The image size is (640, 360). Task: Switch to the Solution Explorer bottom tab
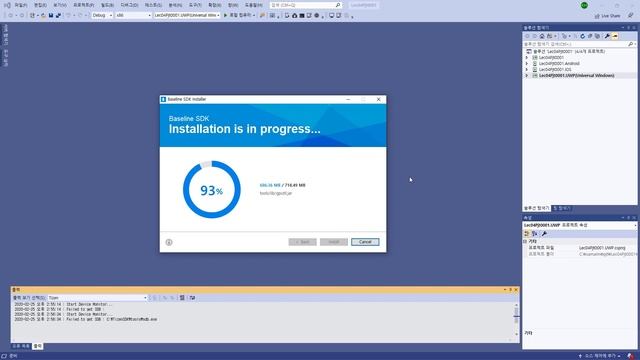536,208
